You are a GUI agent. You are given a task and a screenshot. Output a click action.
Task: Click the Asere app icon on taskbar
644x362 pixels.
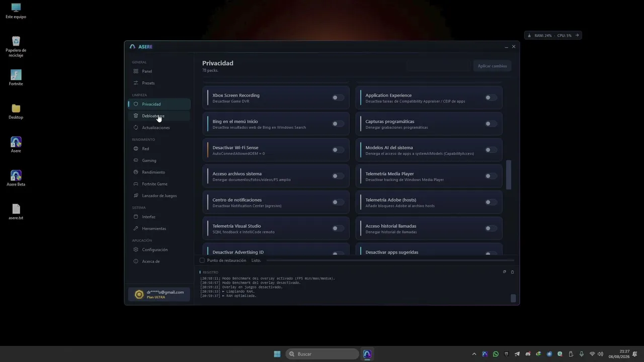(367, 354)
